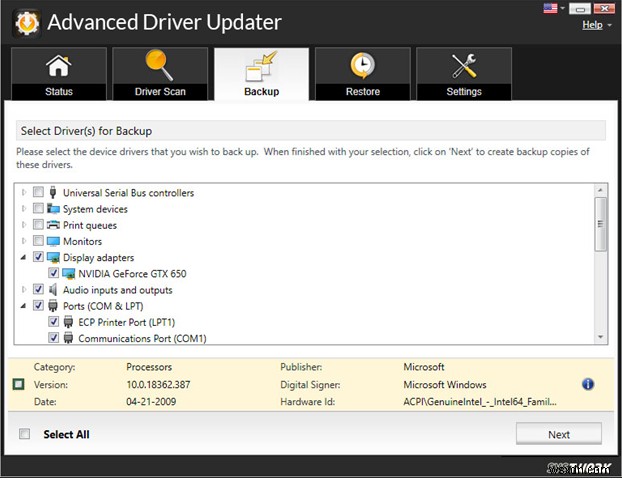Click the driver list vertical scrollbar
The width and height of the screenshot is (622, 480).
click(x=601, y=265)
